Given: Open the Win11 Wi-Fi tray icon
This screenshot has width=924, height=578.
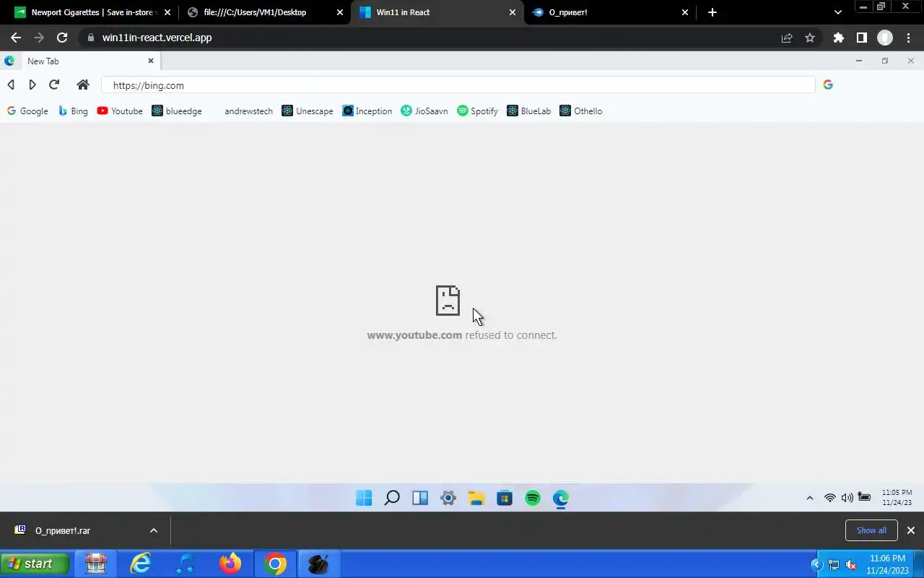Looking at the screenshot, I should tap(830, 498).
